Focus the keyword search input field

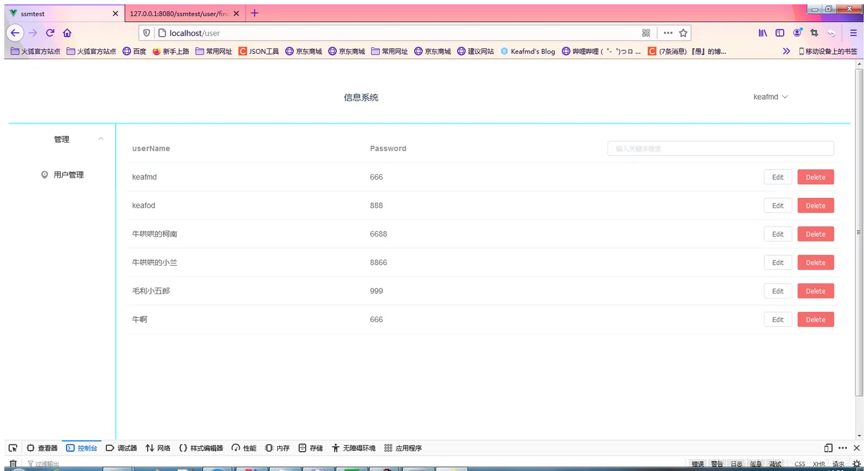(720, 149)
